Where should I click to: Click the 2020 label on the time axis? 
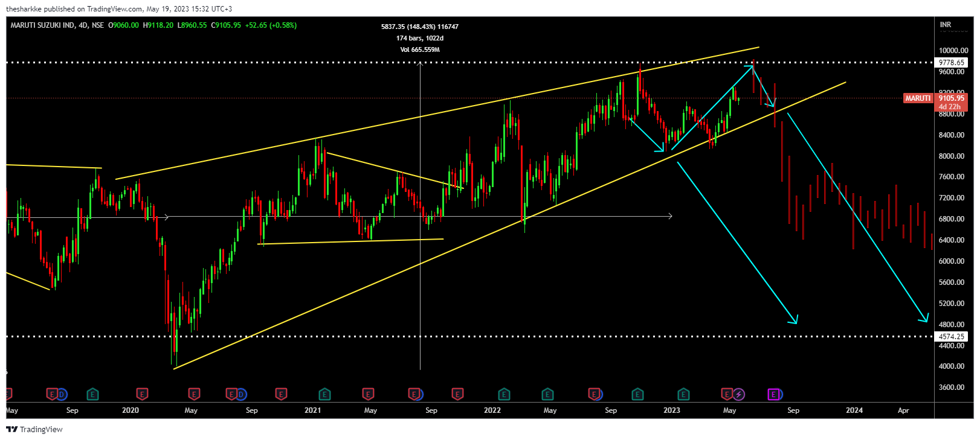tap(131, 410)
